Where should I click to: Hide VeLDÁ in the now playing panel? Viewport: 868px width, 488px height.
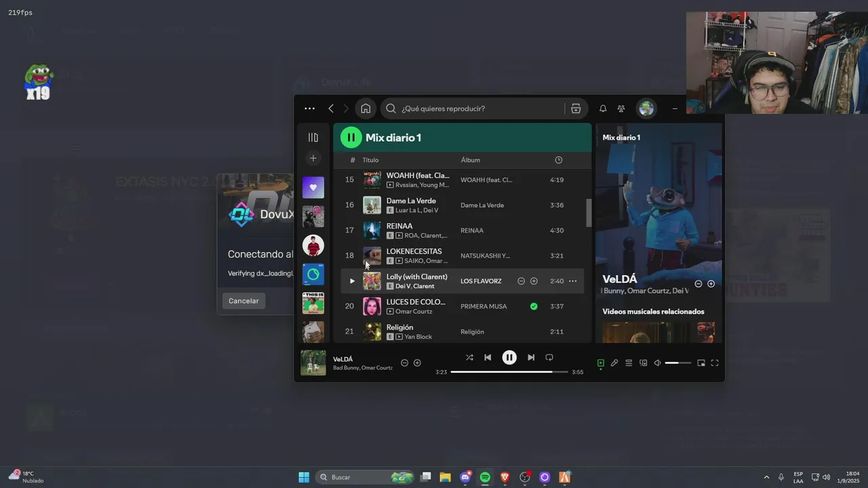[698, 284]
